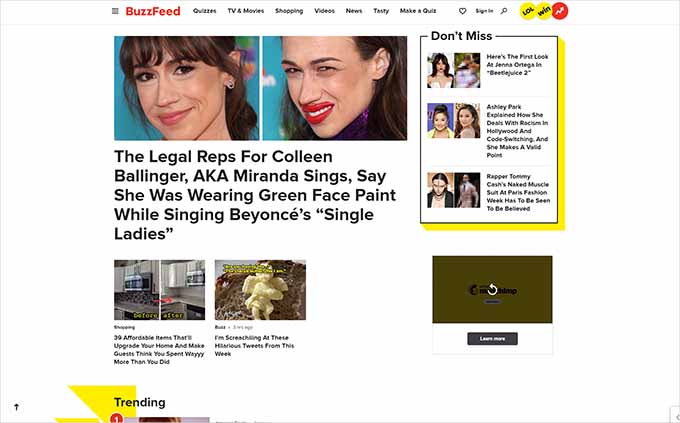Viewport: 680px width, 423px height.
Task: Open the Colleen Ballinger headline article
Action: coord(255,195)
